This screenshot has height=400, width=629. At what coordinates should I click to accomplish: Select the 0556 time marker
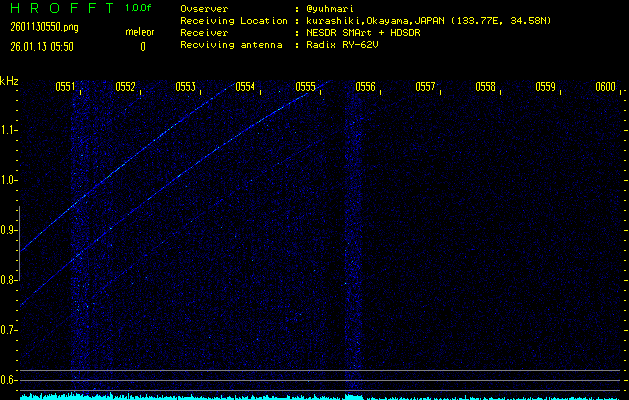click(x=365, y=87)
